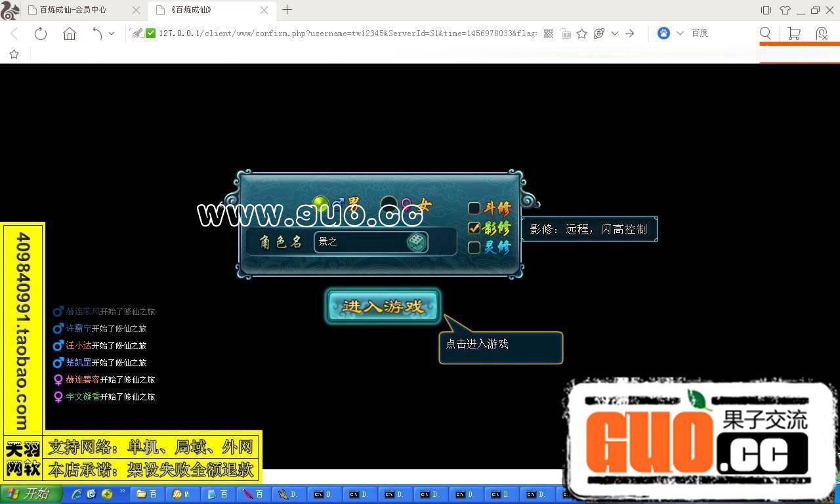Image resolution: width=840 pixels, height=504 pixels.
Task: Click the magnifier search icon at top right
Action: tap(765, 33)
